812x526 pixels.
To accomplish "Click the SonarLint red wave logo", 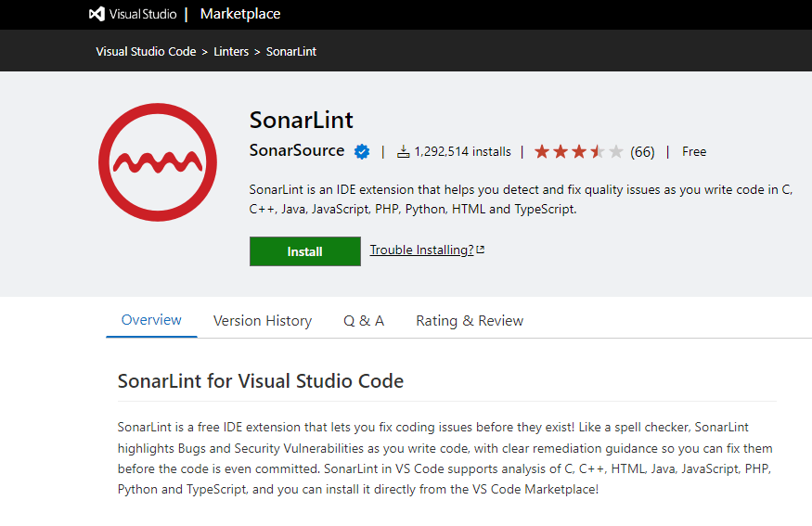I will pos(158,162).
